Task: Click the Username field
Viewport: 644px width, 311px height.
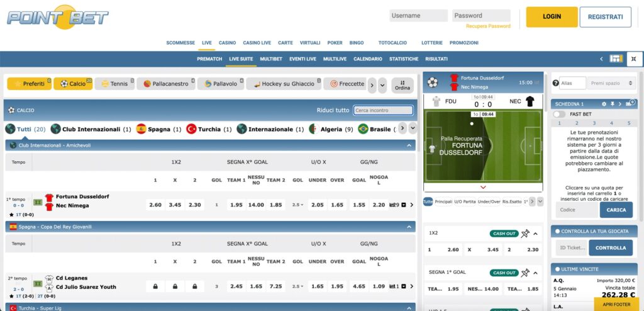Action: click(418, 16)
